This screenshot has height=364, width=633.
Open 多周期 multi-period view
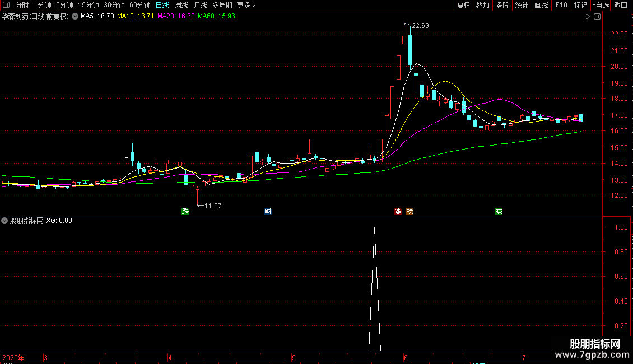pos(222,5)
